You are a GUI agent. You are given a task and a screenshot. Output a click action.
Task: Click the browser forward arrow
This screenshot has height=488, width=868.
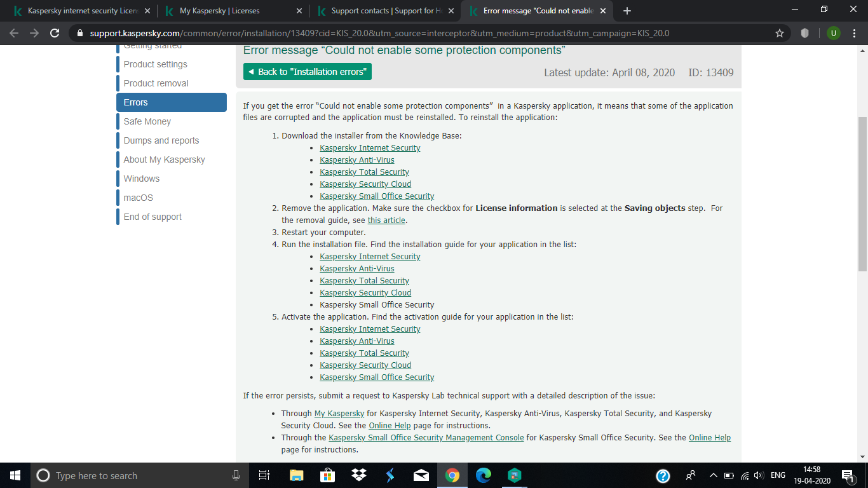34,33
